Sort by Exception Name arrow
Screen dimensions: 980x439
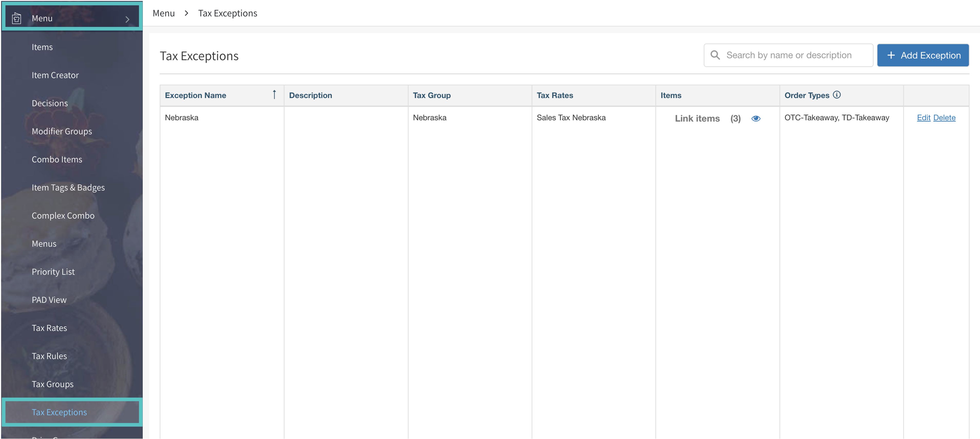(274, 95)
